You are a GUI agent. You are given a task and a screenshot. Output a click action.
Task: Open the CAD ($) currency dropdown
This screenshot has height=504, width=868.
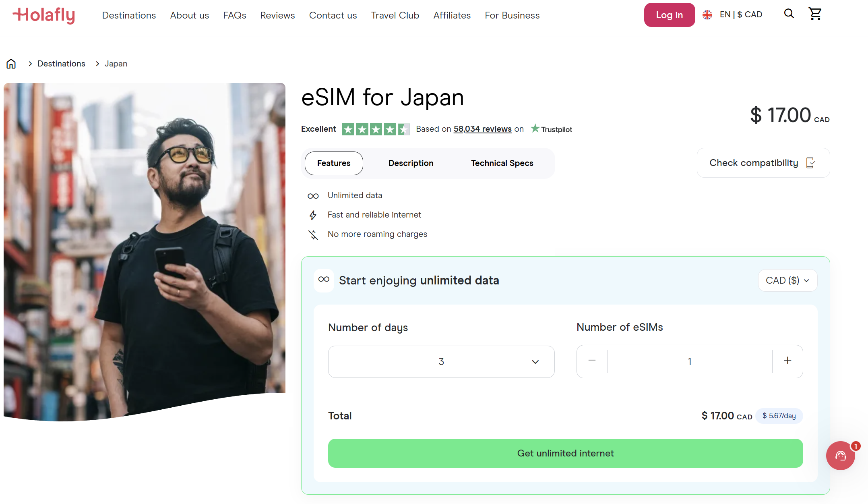(787, 280)
